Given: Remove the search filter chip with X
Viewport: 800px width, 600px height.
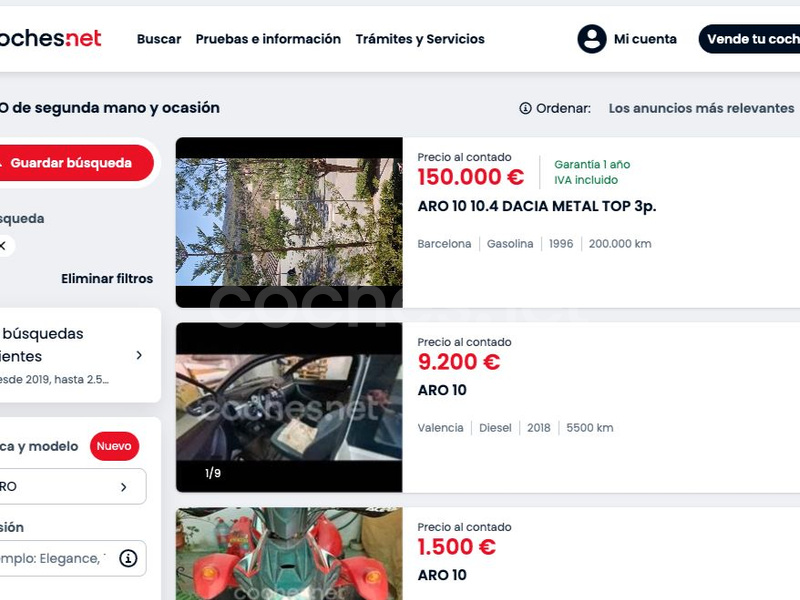Looking at the screenshot, I should pos(3,246).
